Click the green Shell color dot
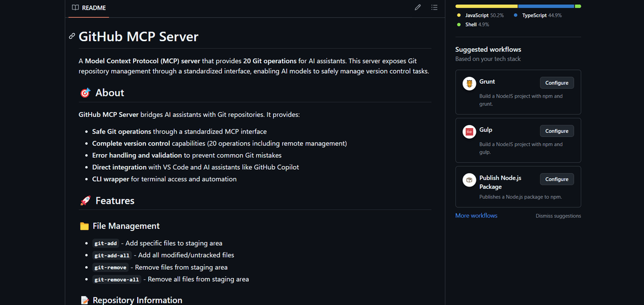 coord(459,24)
